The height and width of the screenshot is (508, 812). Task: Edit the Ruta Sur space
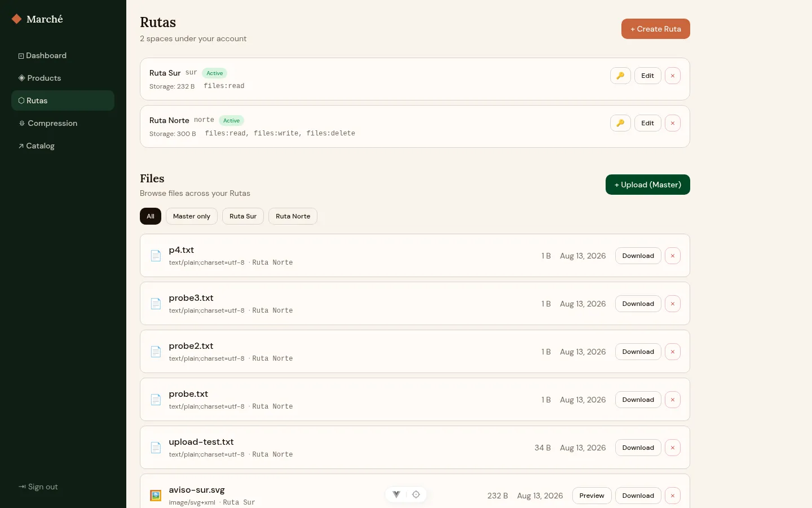(x=647, y=76)
